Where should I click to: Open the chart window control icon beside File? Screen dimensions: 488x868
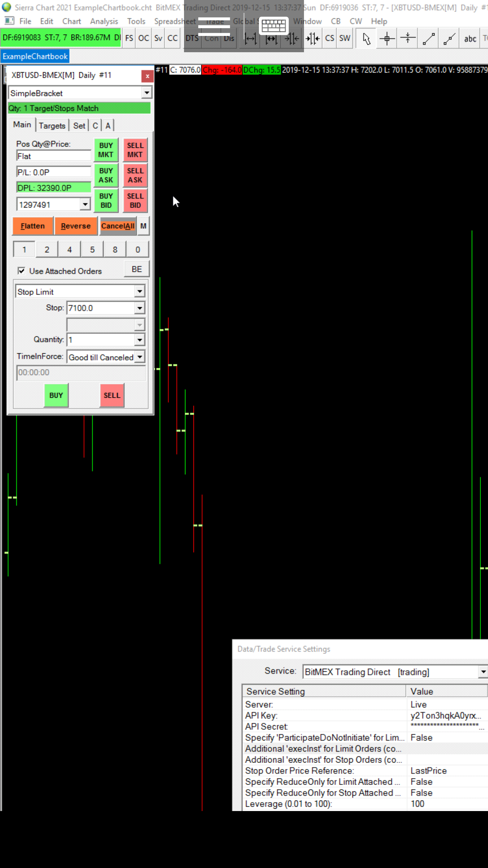[9, 21]
